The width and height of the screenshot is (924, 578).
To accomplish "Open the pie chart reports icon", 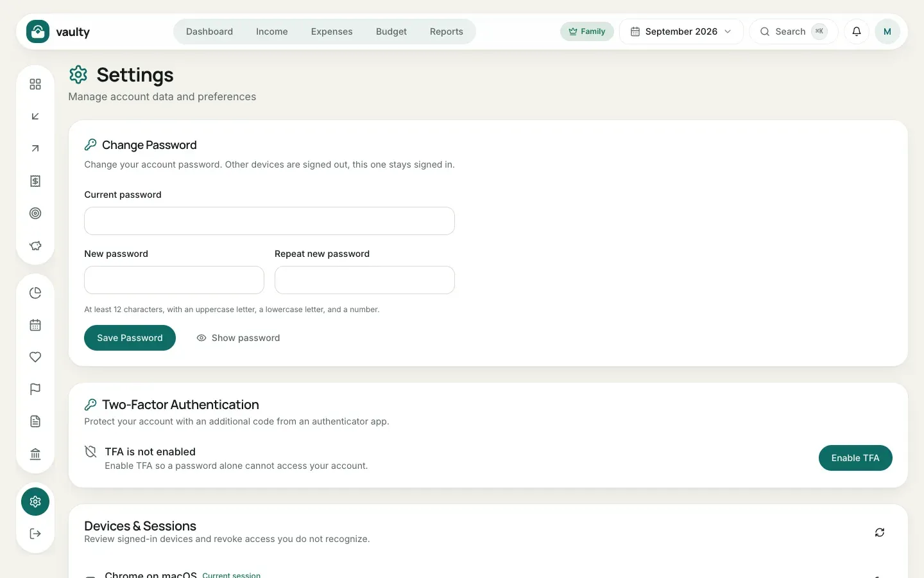I will coord(35,293).
